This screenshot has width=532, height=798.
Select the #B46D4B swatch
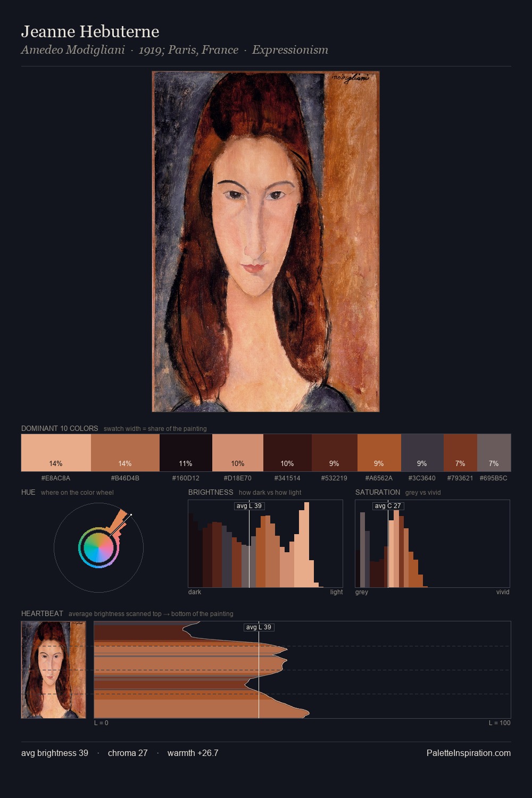point(125,453)
